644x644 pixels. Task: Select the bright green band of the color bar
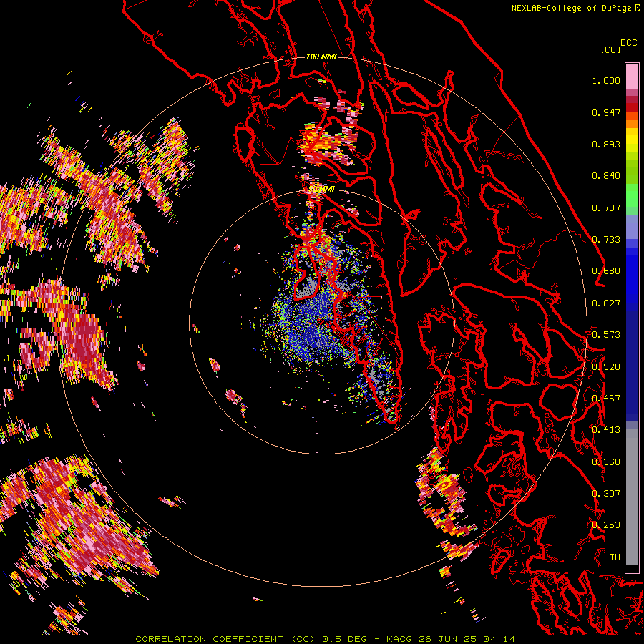632,195
